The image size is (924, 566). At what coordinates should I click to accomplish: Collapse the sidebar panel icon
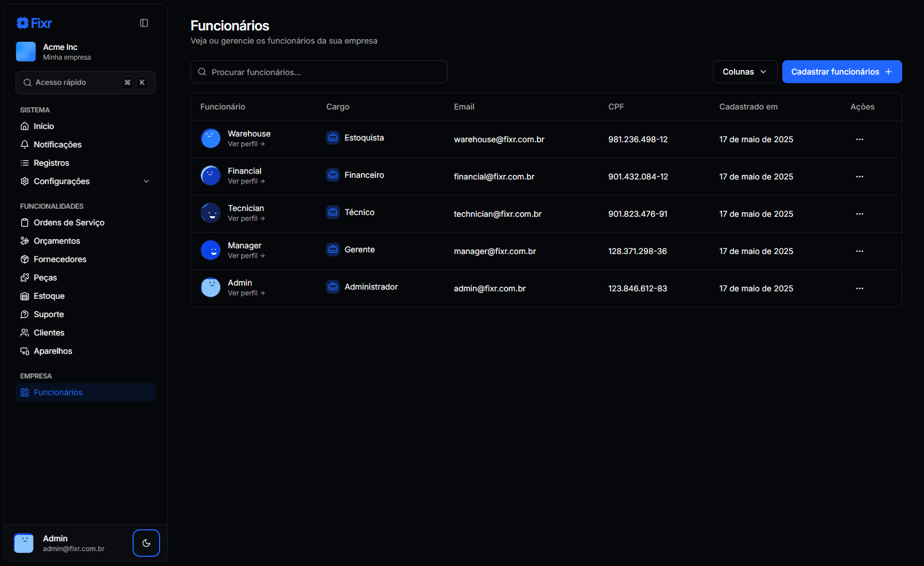pyautogui.click(x=144, y=23)
